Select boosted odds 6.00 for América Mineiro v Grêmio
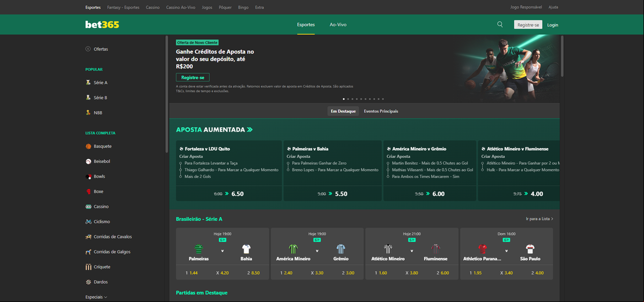This screenshot has width=644, height=302. 430,194
